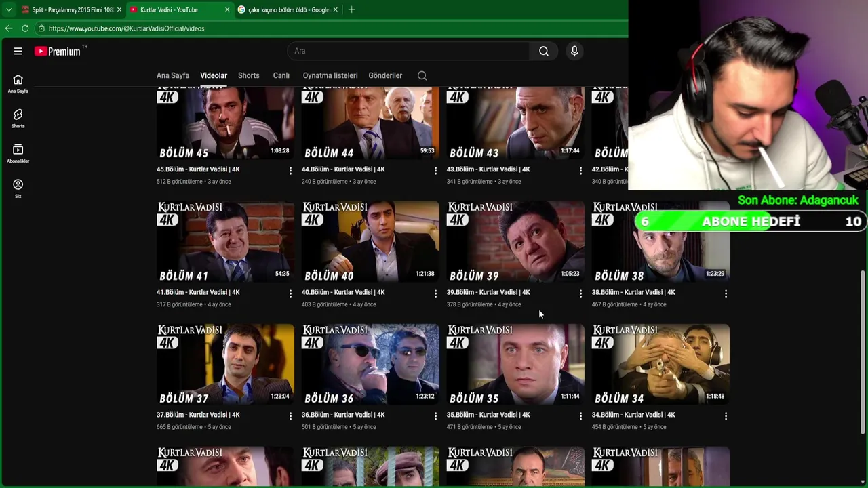Close the Split Parçalanmış 2016 tab
This screenshot has width=868, height=488.
coord(119,9)
